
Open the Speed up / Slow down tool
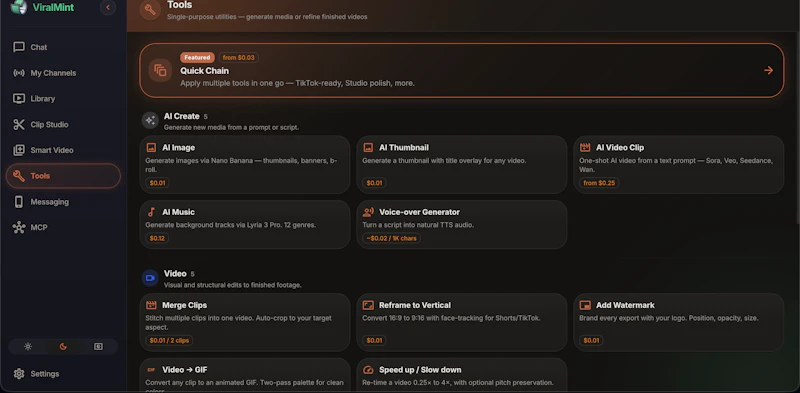point(462,375)
